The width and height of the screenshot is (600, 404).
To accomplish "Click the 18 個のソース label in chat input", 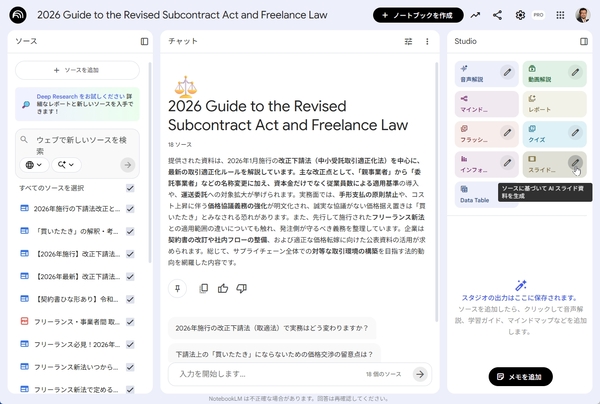I will [383, 374].
